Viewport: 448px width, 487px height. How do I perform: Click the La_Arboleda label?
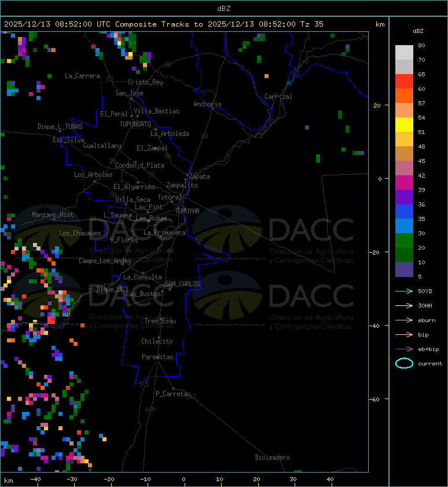tap(170, 134)
